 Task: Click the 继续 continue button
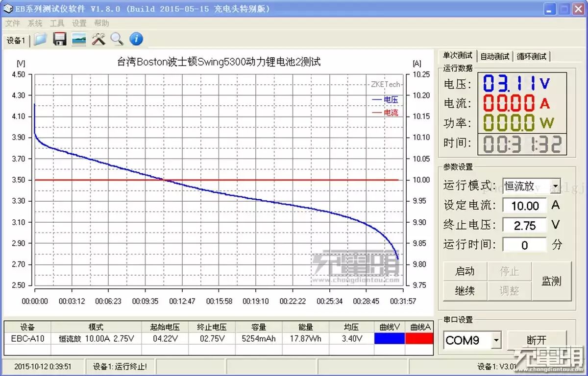465,291
